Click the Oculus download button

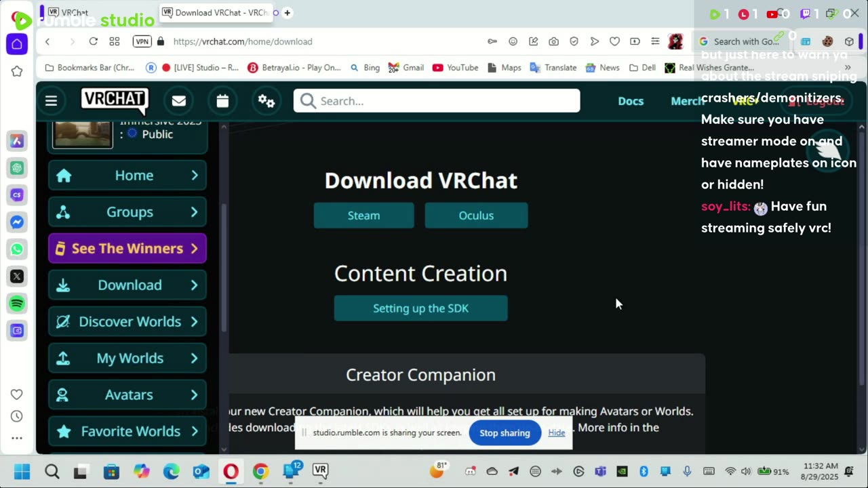click(x=476, y=216)
